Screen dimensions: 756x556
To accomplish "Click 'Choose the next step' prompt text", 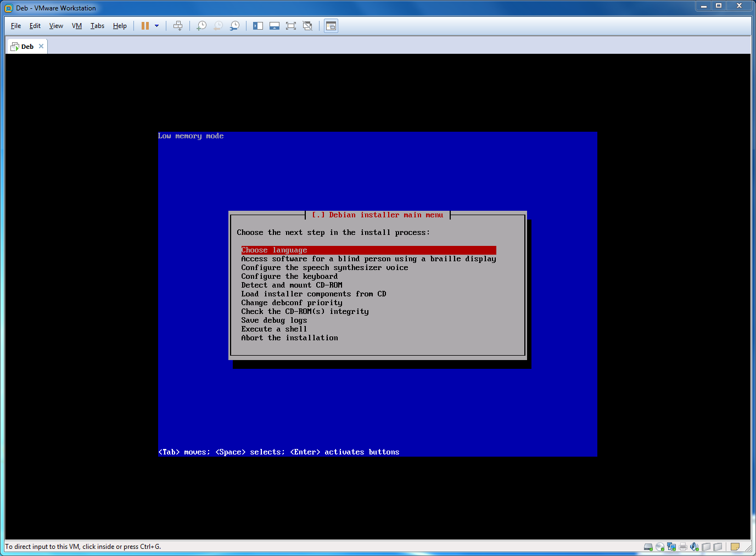I will pyautogui.click(x=333, y=233).
